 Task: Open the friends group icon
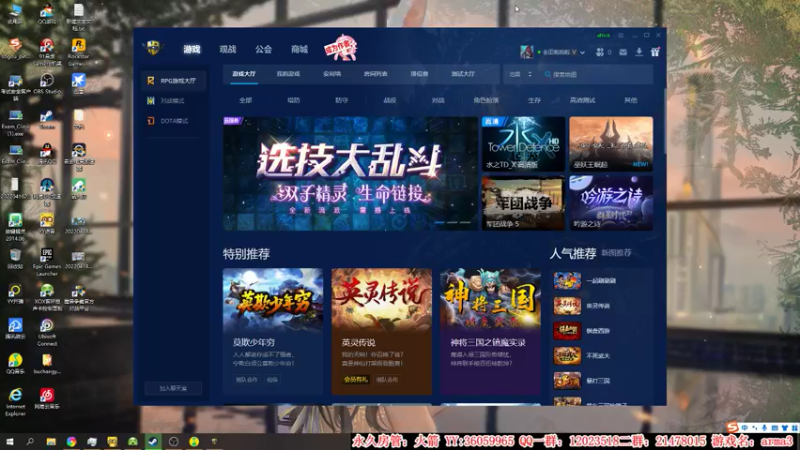600,52
